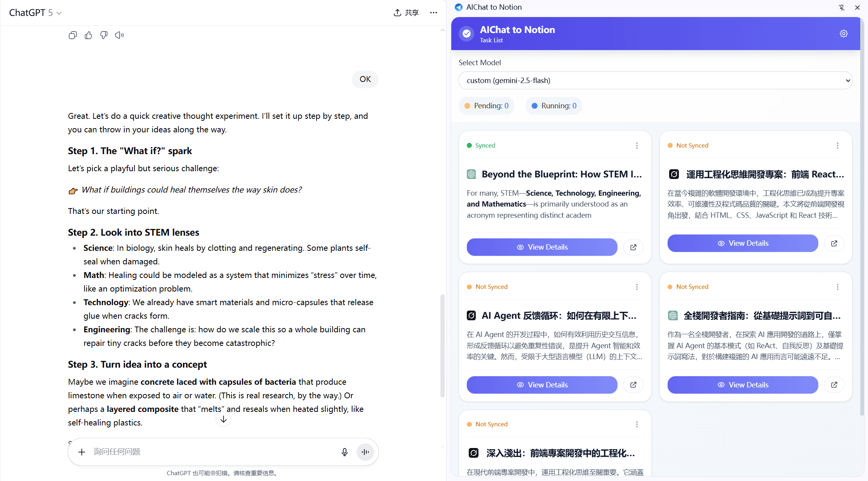Click ChatGPT source icon on Beyond the Blueprint

click(x=471, y=174)
